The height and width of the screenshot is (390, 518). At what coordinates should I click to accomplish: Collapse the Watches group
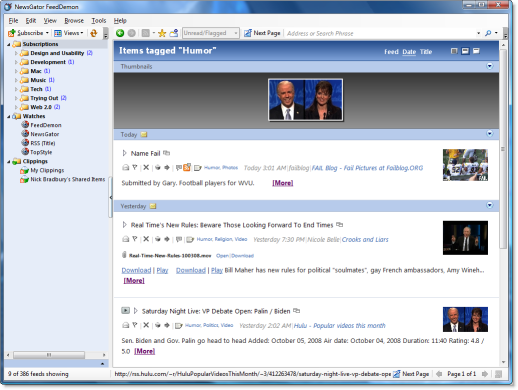point(9,116)
